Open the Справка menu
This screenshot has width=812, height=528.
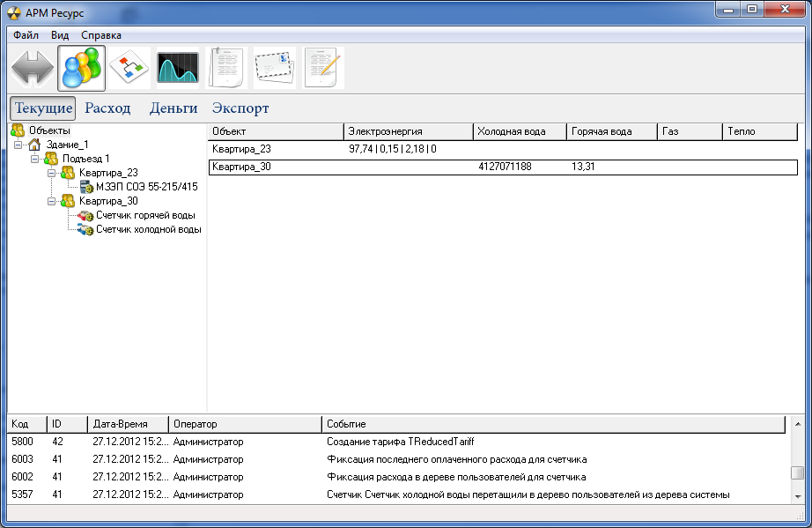coord(101,35)
